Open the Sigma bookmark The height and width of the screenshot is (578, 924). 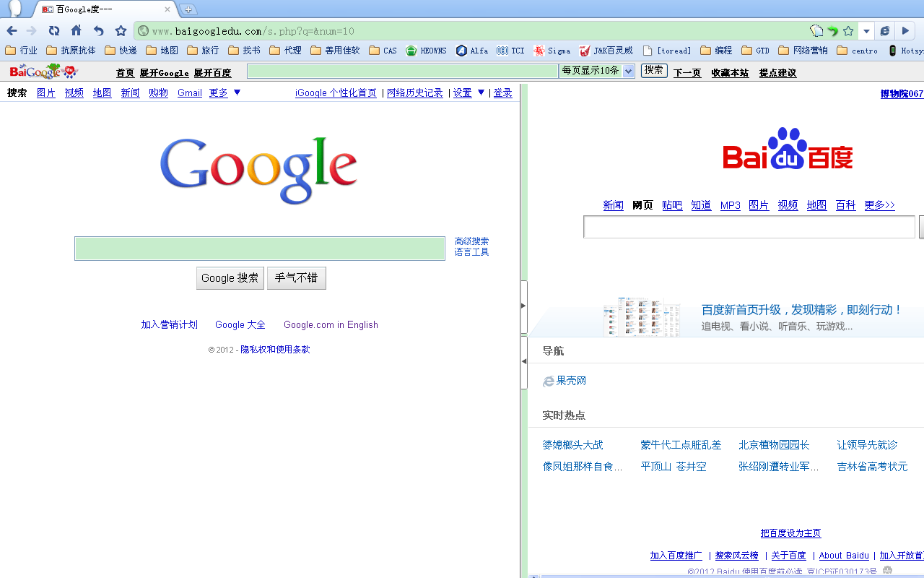point(552,51)
